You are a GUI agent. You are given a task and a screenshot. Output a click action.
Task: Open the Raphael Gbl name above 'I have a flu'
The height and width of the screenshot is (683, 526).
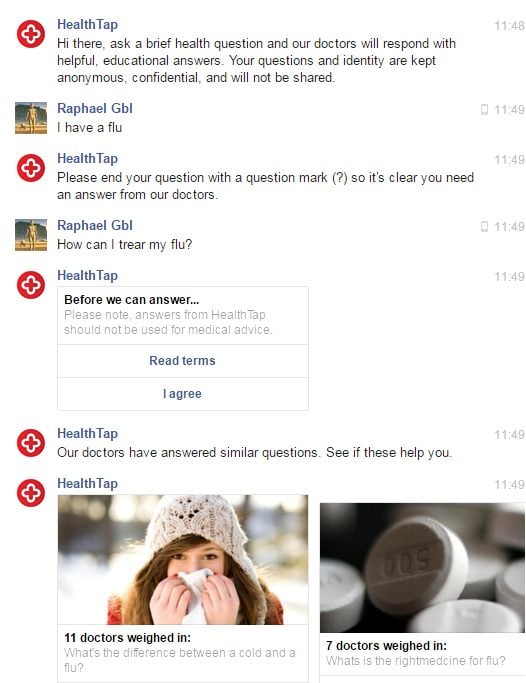point(95,108)
